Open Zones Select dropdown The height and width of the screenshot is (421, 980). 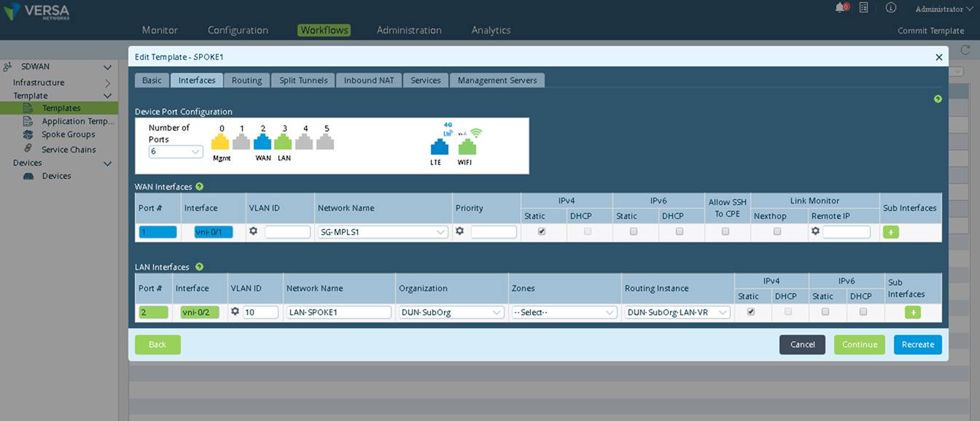[x=564, y=312]
